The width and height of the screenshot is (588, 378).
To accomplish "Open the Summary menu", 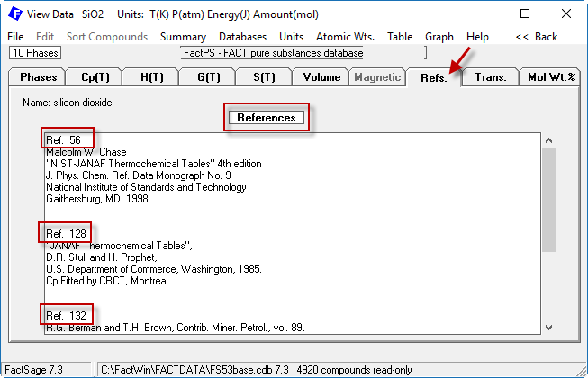I will tap(183, 37).
